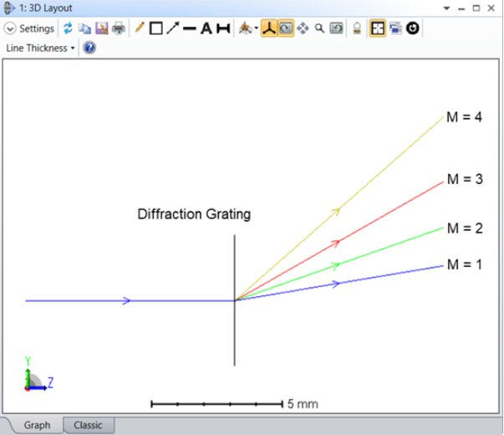The image size is (504, 435).
Task: Open the camera view dropdown arrow
Action: (x=256, y=29)
